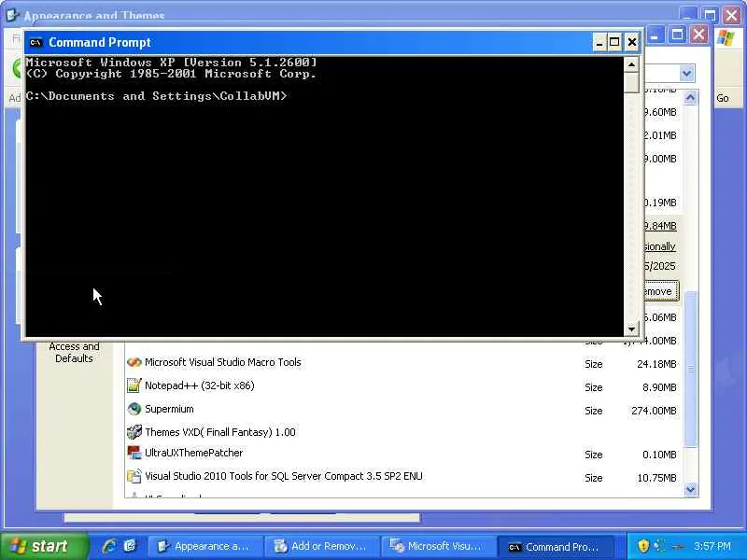The width and height of the screenshot is (747, 560).
Task: Open the address bar dropdown arrow
Action: click(x=686, y=74)
